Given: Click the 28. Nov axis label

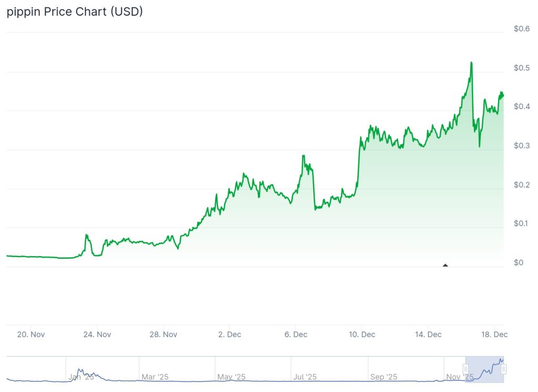Looking at the screenshot, I should coord(163,334).
